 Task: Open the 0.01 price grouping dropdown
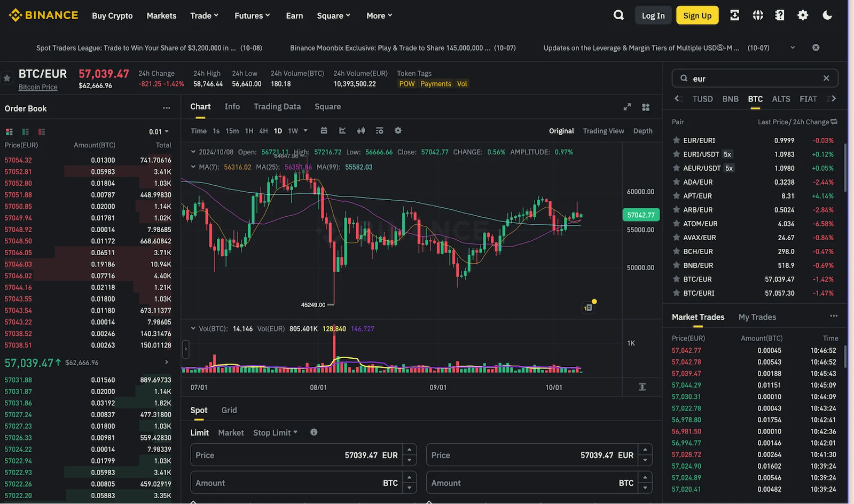(159, 131)
